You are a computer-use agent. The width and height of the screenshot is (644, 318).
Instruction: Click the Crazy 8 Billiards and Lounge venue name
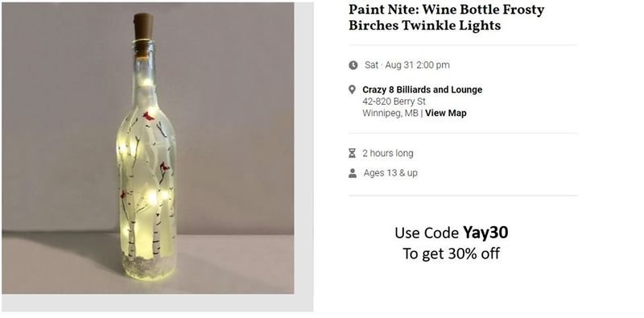(422, 89)
